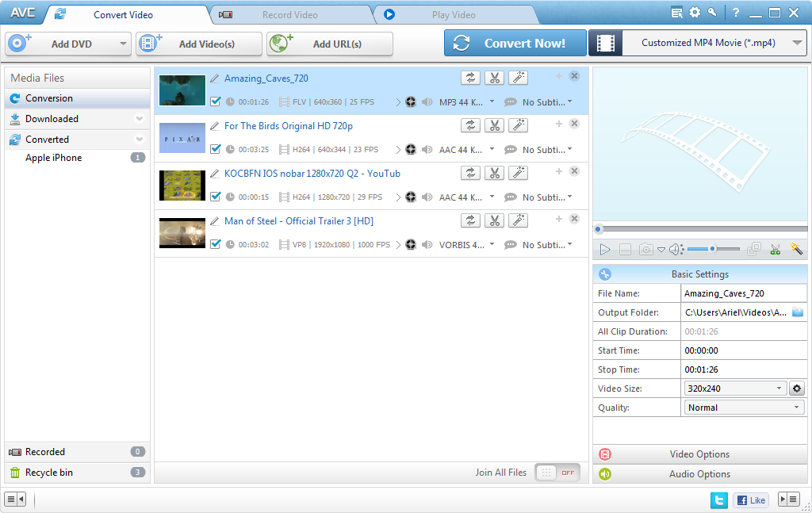
Task: Remove Man of Steel with its X icon
Action: point(574,219)
